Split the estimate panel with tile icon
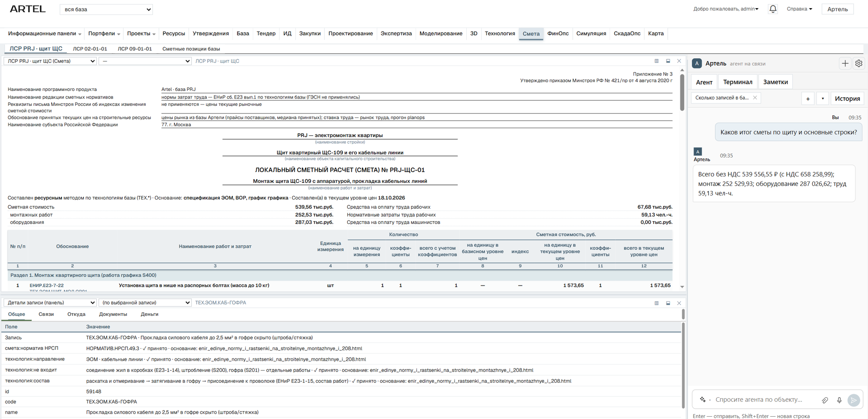868x419 pixels. (x=656, y=61)
